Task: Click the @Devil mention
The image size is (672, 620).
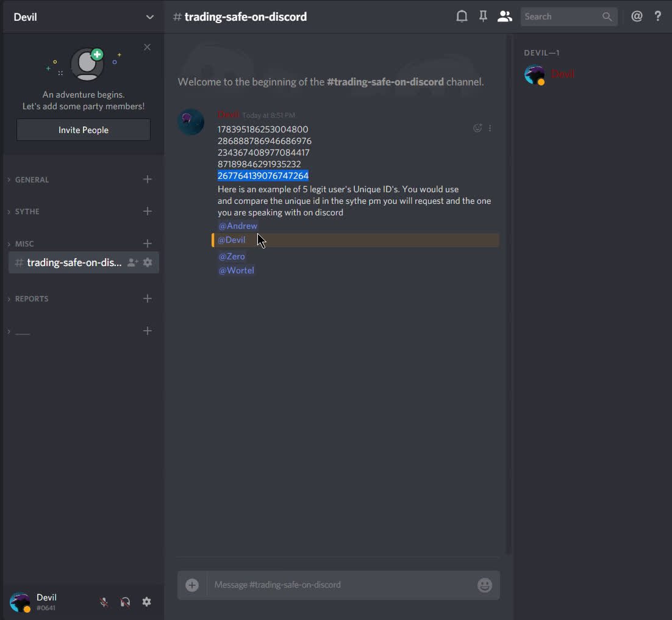Action: coord(232,240)
